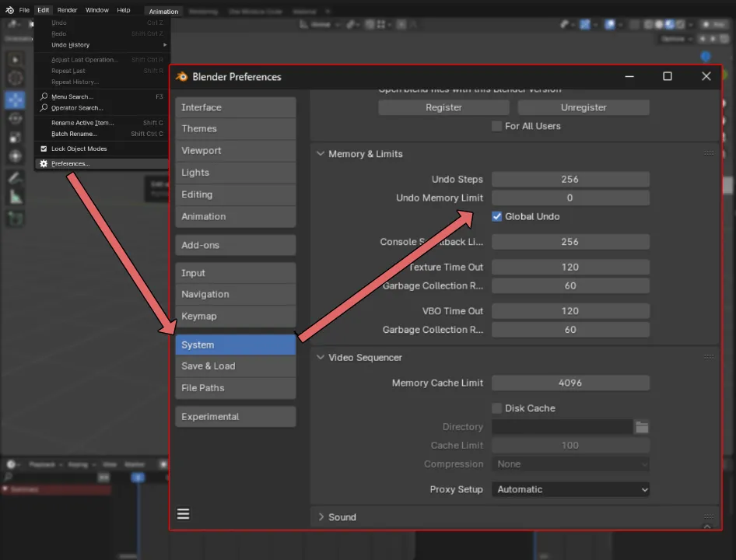Screen dimensions: 736x560
Task: Click the magnifier icon beside Menu Search
Action: click(44, 96)
